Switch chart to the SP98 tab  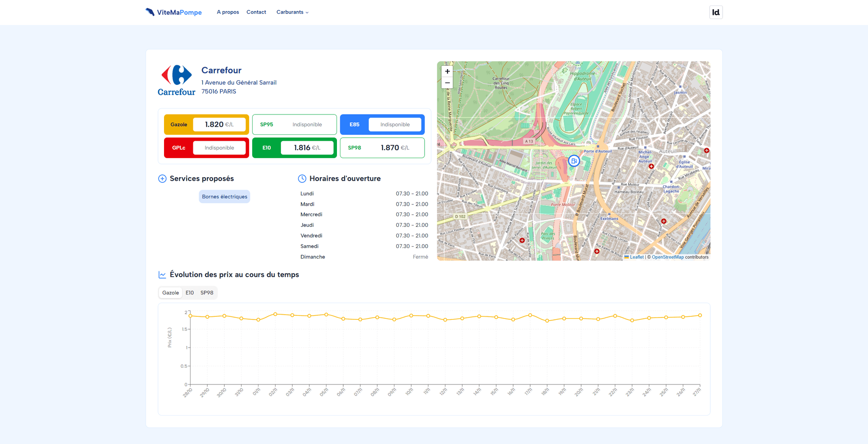pos(207,293)
